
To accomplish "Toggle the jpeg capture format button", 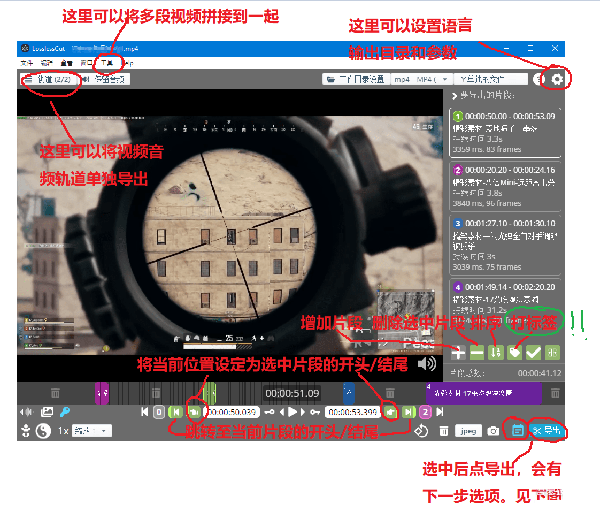I will [466, 431].
